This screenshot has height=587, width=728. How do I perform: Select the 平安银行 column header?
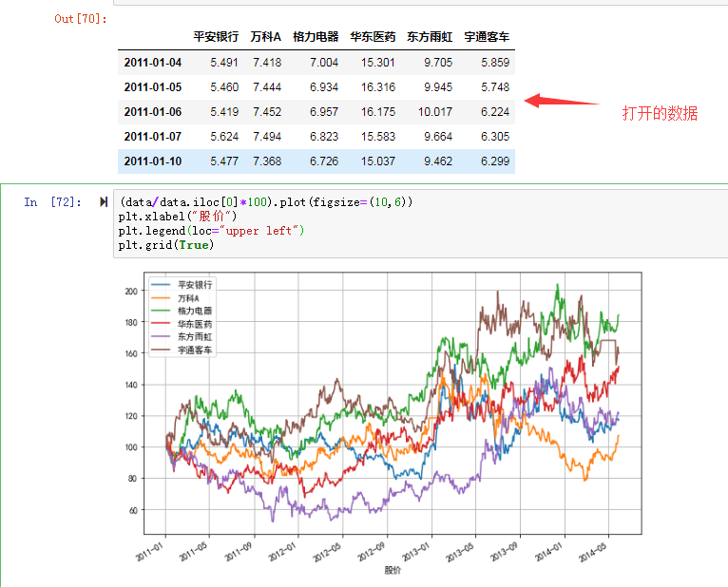(x=216, y=37)
